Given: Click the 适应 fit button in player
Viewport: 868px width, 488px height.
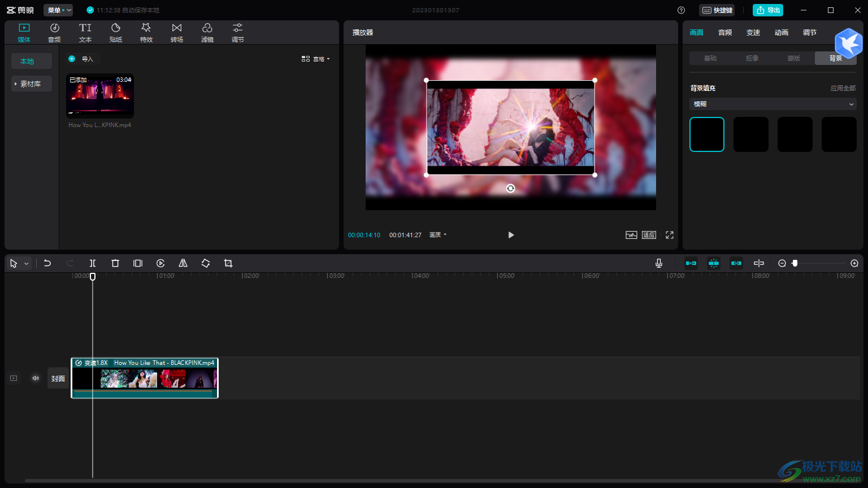Looking at the screenshot, I should point(649,235).
